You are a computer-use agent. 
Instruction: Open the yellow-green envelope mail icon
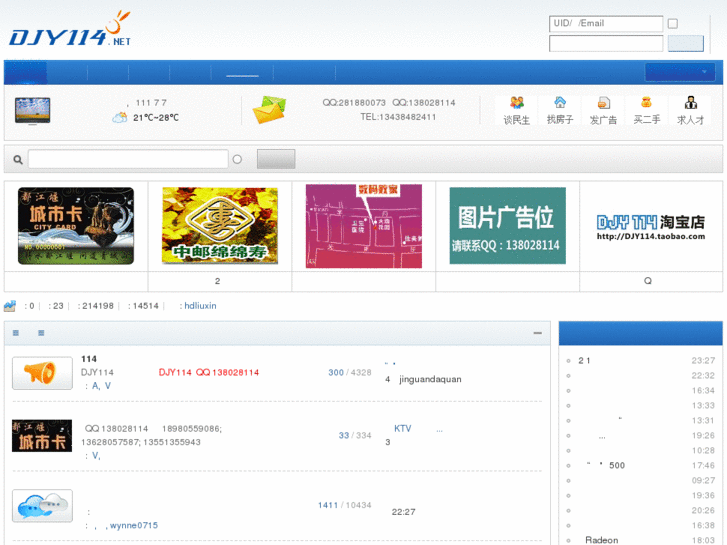coord(269,109)
